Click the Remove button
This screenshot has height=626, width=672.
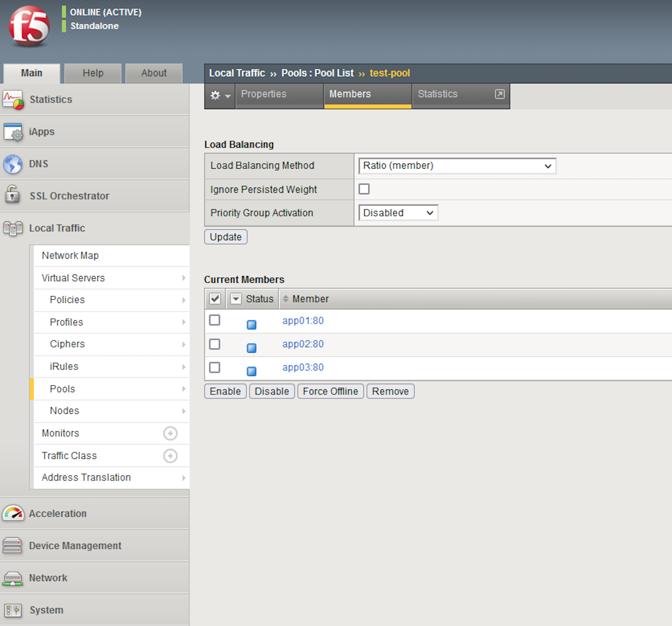pyautogui.click(x=391, y=391)
